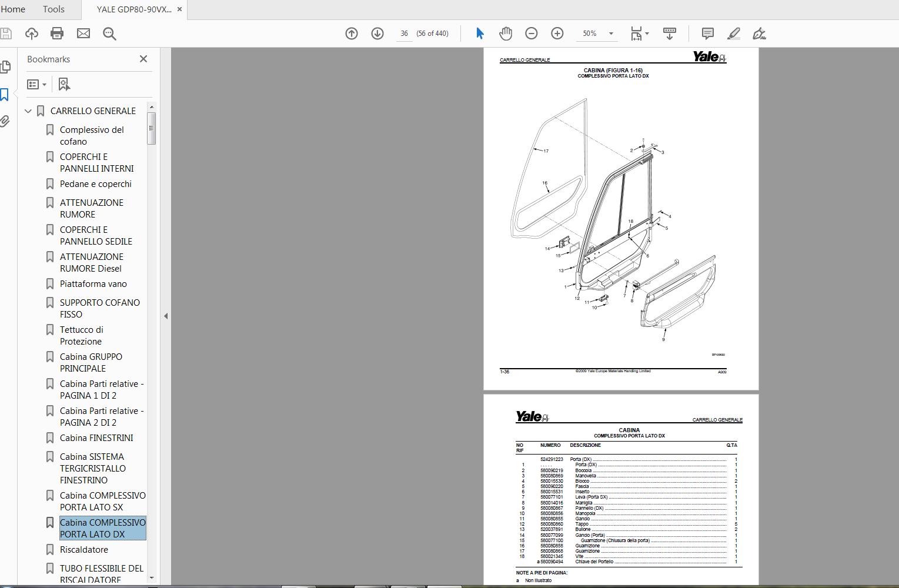This screenshot has height=588, width=899.
Task: Open the Cabina FINESTRINI bookmark
Action: pos(96,438)
